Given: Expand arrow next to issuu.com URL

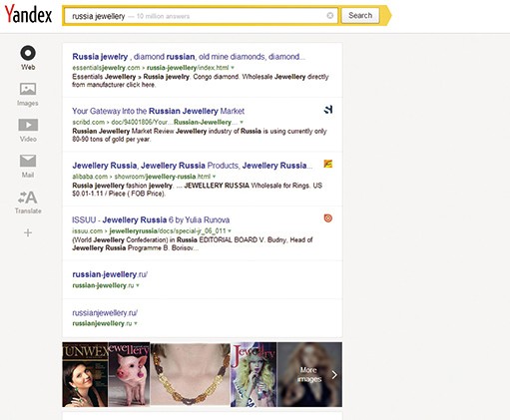Looking at the screenshot, I should [230, 231].
